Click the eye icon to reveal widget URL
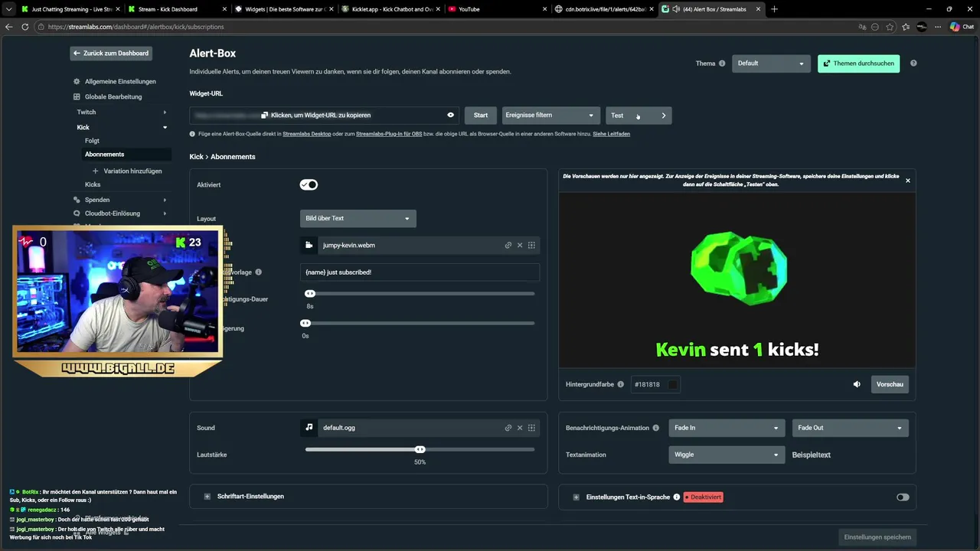The image size is (980, 551). pyautogui.click(x=451, y=115)
